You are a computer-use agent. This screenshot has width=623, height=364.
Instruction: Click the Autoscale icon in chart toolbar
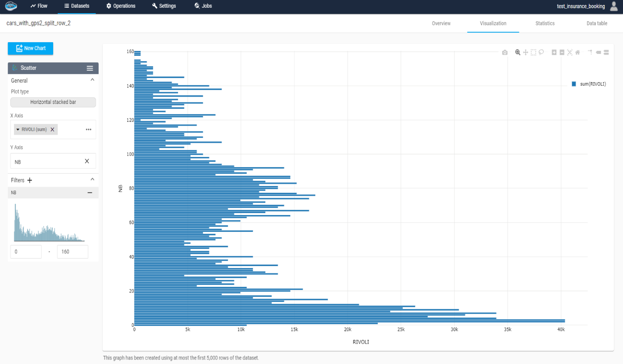click(570, 53)
